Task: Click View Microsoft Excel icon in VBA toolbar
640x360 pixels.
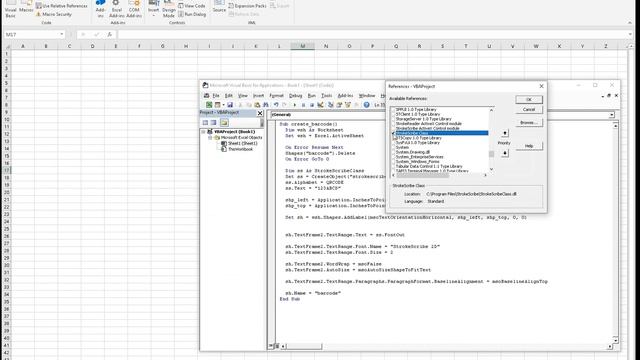Action: (209, 105)
